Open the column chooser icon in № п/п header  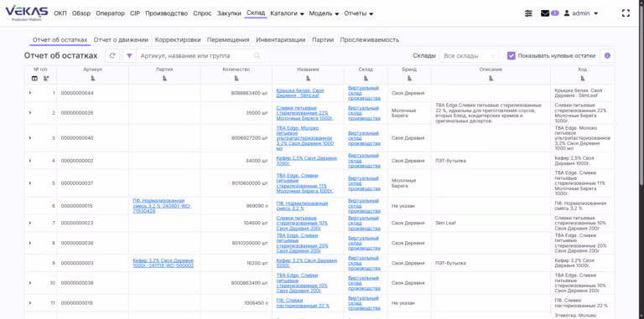[x=34, y=79]
